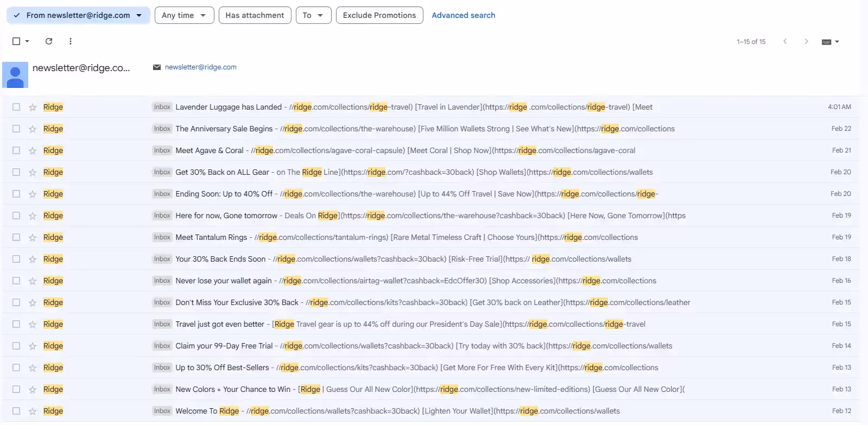Check Ending Soon: Up to 40% Off row
868x425 pixels.
pos(16,194)
